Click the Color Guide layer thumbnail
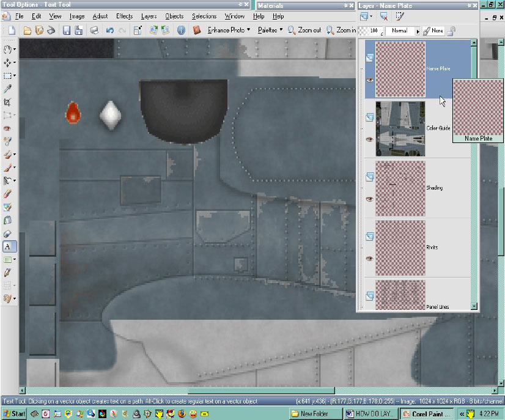 (400, 129)
